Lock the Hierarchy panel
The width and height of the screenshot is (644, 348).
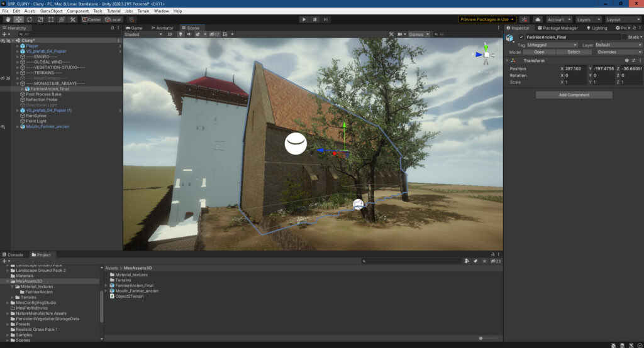tap(113, 28)
